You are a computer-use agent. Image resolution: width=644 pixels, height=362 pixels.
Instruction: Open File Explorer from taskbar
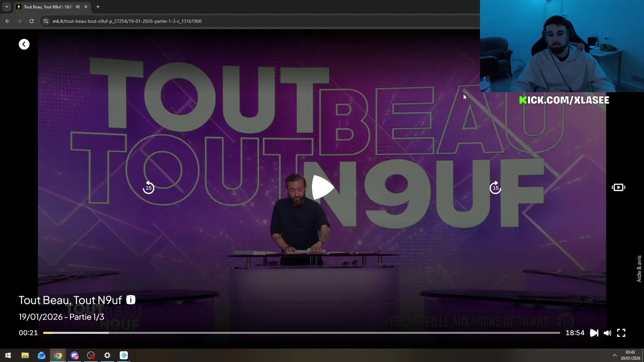pyautogui.click(x=25, y=355)
